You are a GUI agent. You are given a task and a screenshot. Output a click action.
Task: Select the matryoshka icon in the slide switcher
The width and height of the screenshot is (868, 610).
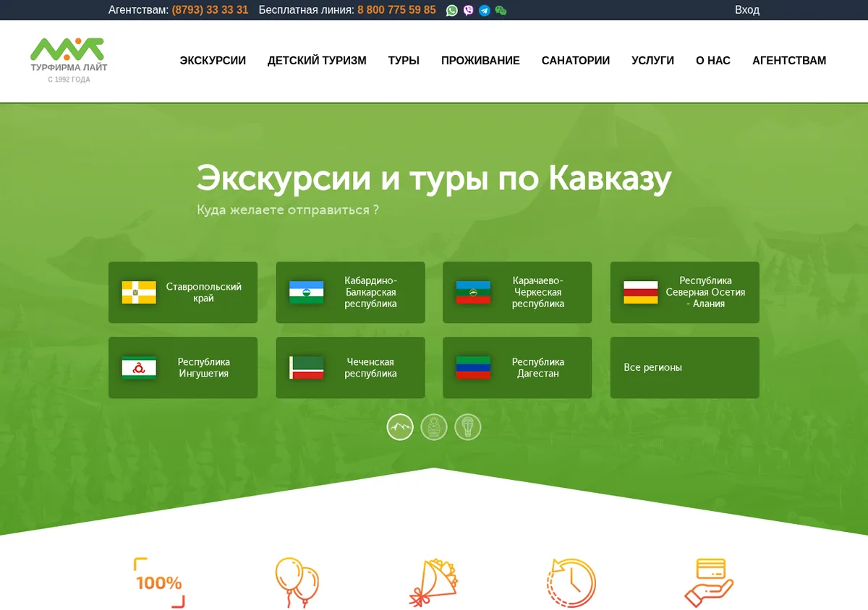(x=434, y=427)
